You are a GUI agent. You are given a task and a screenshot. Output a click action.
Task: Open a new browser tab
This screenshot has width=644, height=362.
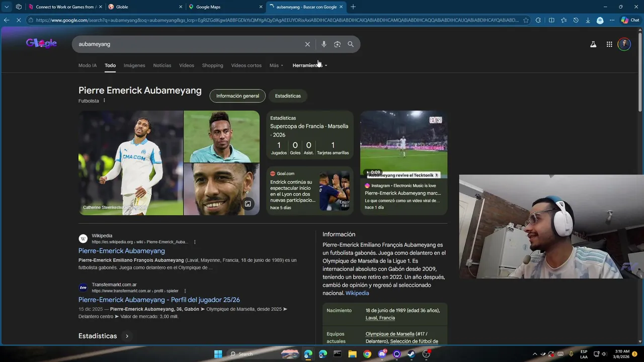[353, 7]
